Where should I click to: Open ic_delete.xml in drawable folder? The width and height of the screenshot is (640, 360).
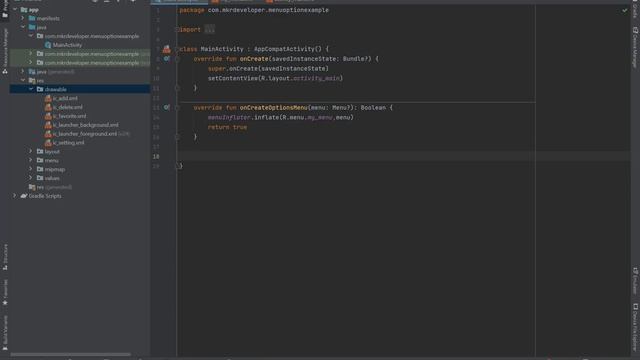tap(67, 107)
